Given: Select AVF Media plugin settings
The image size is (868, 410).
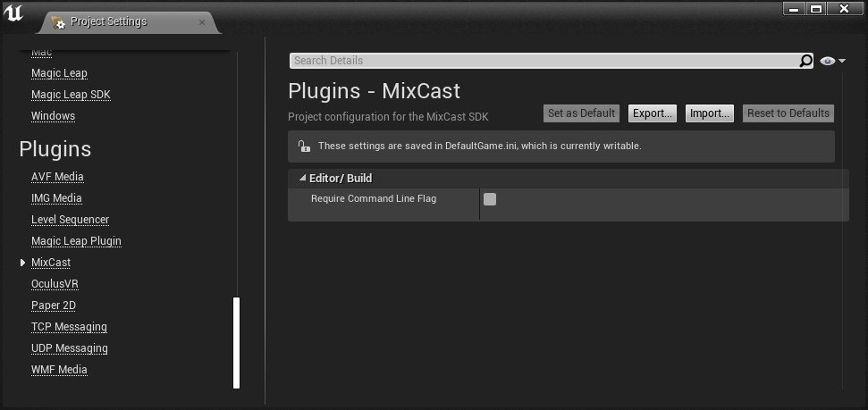Looking at the screenshot, I should pyautogui.click(x=57, y=177).
